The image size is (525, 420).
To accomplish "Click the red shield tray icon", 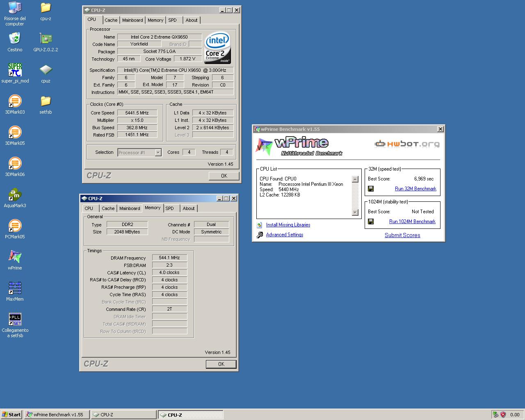I will pos(503,415).
